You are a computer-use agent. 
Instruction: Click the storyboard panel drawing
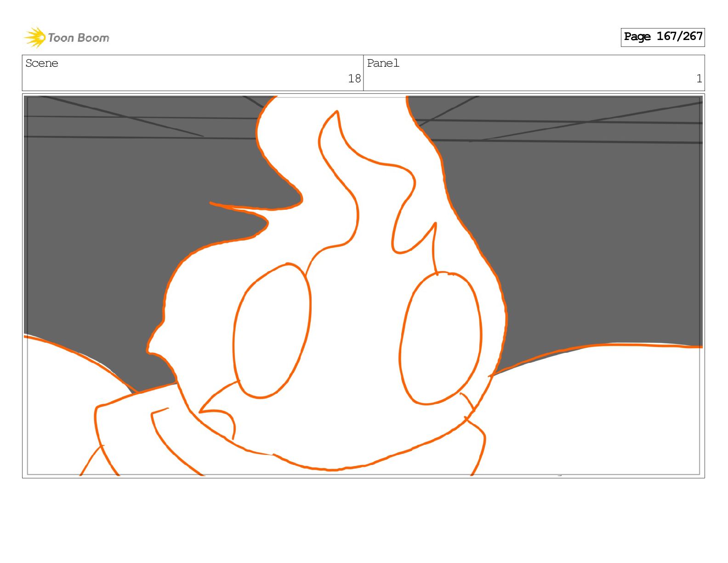[363, 286]
